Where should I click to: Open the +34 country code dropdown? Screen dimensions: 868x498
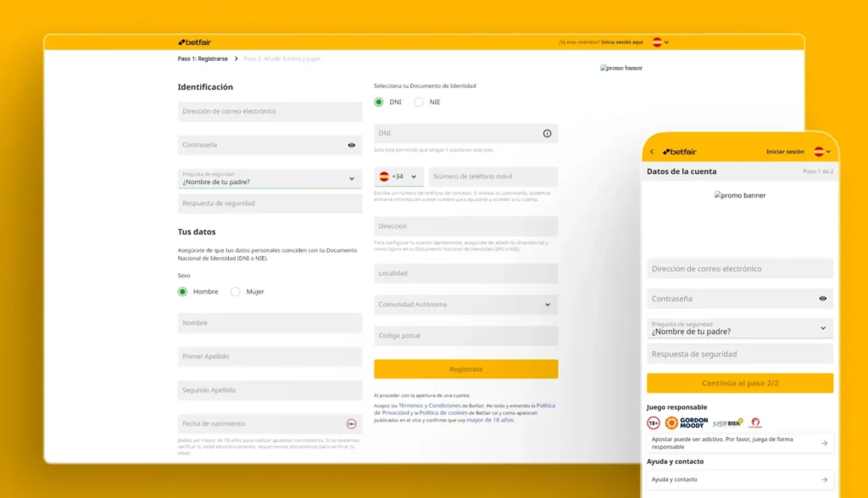[x=398, y=176]
